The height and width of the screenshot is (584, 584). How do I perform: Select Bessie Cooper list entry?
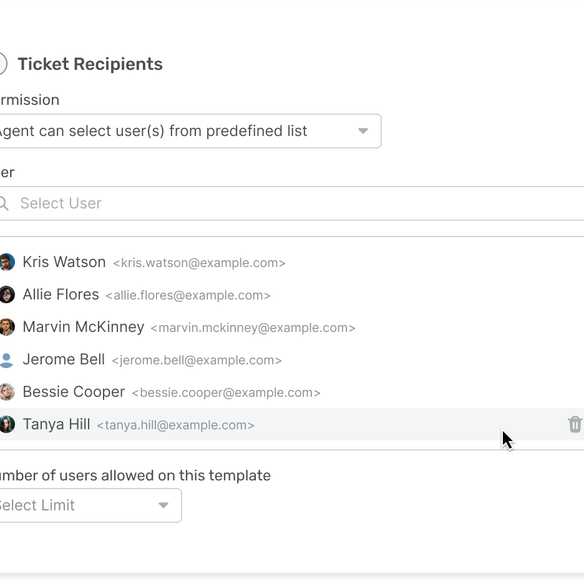[292, 392]
